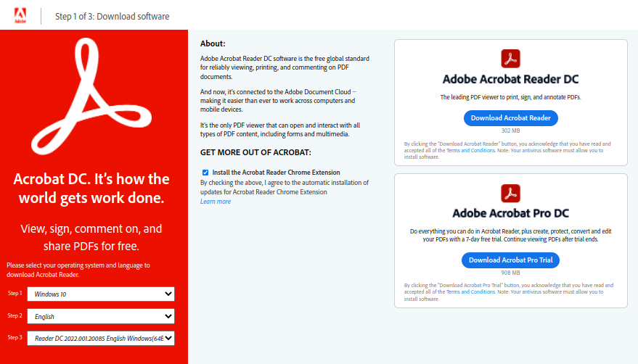Click 'Acrobat DC. It's how the world gets work done.'
The height and width of the screenshot is (364, 638).
91,189
